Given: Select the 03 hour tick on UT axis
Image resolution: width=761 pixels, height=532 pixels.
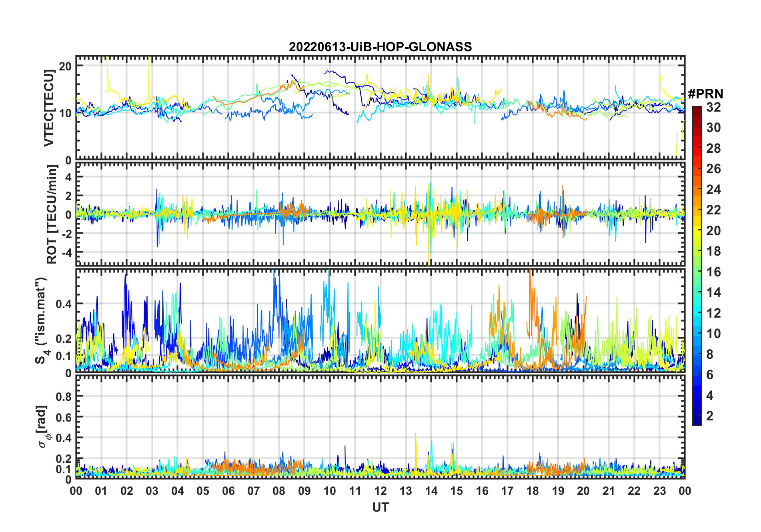Looking at the screenshot, I should 152,491.
